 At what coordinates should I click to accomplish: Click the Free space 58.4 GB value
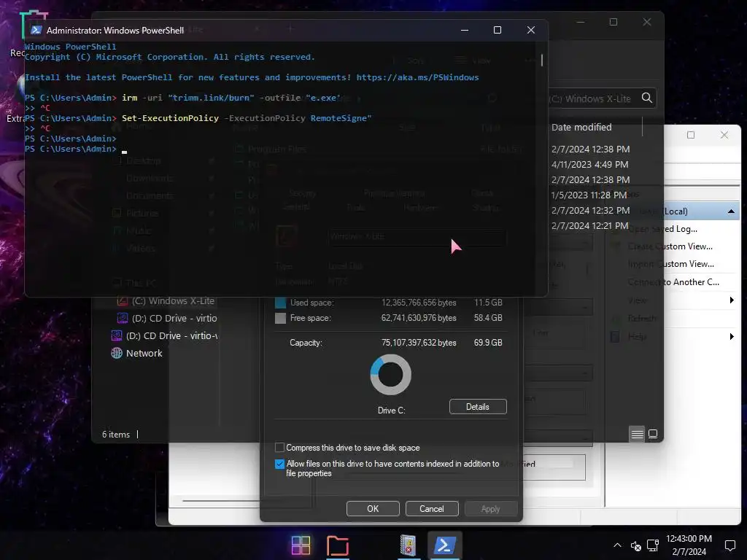(488, 318)
